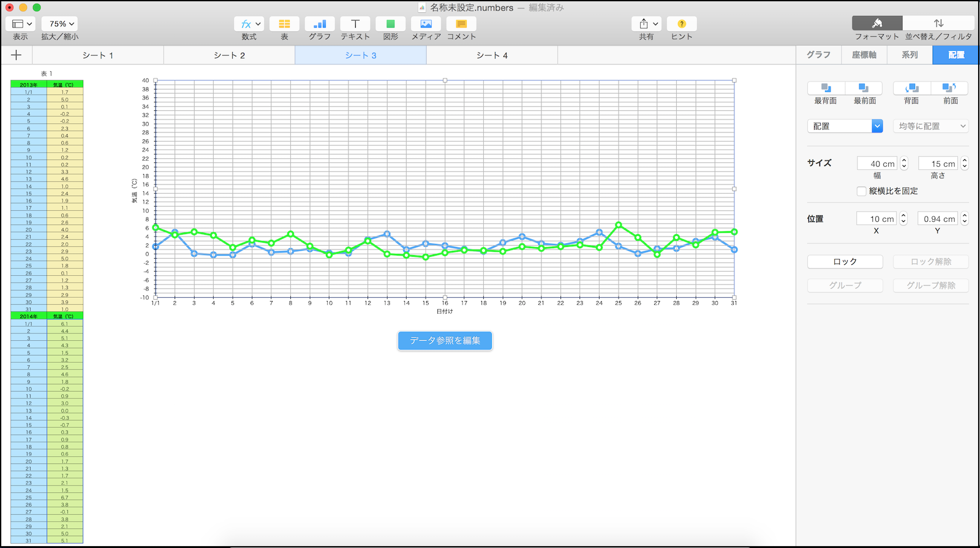The image size is (980, 548).
Task: Switch to シート 2 tab
Action: tap(229, 55)
